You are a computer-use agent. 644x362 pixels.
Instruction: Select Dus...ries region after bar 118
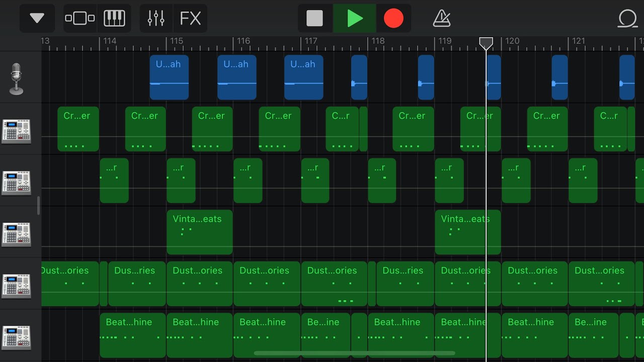point(405,284)
